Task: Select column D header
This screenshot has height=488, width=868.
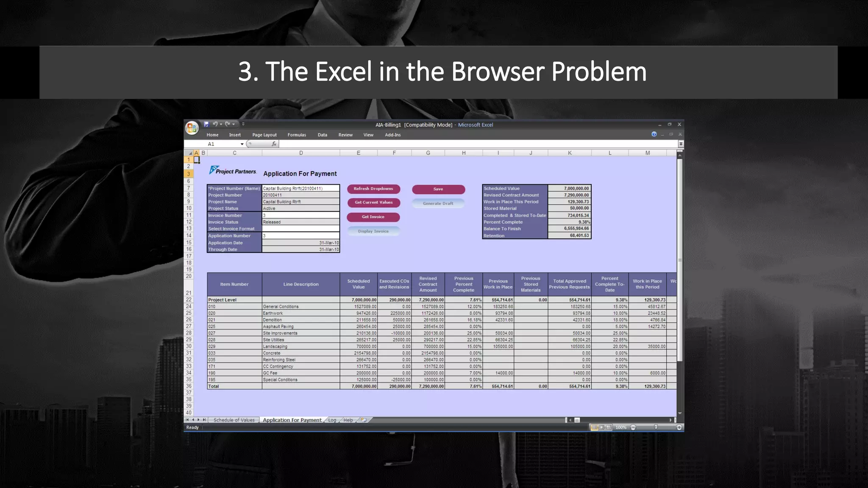Action: pyautogui.click(x=301, y=153)
